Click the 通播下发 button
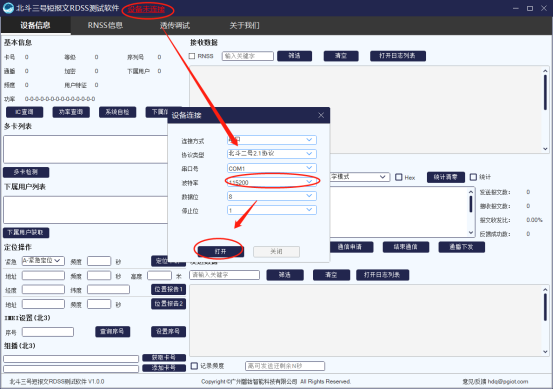 tap(462, 247)
